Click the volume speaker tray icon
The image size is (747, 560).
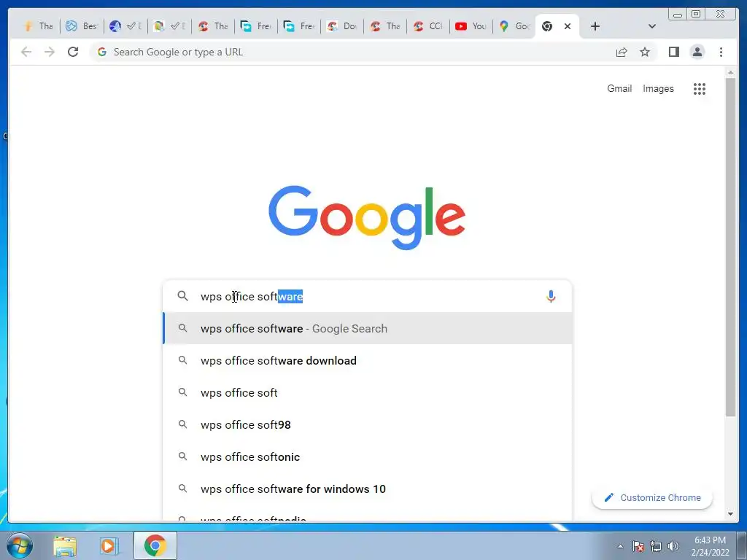(x=673, y=546)
